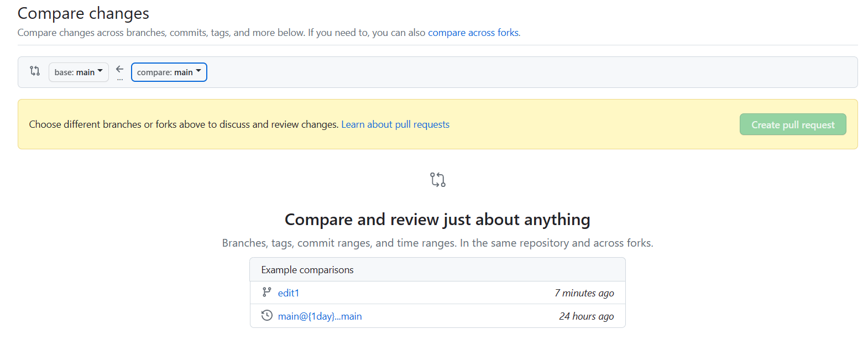Click the Choose different branches banner text
This screenshot has width=868, height=339.
(184, 124)
